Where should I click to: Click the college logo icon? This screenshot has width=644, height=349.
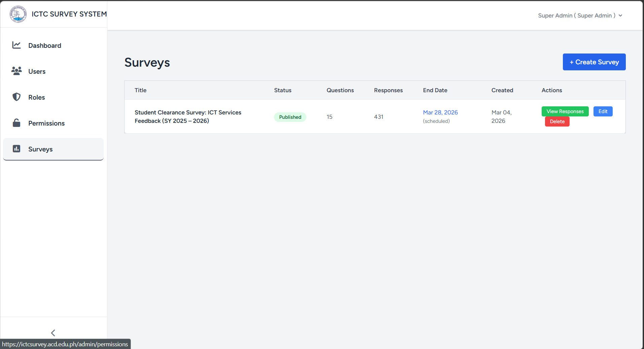(x=18, y=14)
